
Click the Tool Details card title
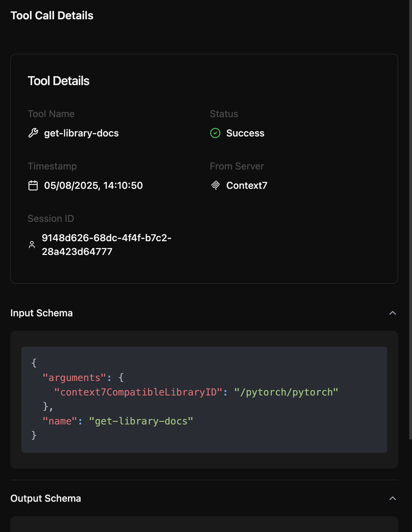[x=59, y=81]
